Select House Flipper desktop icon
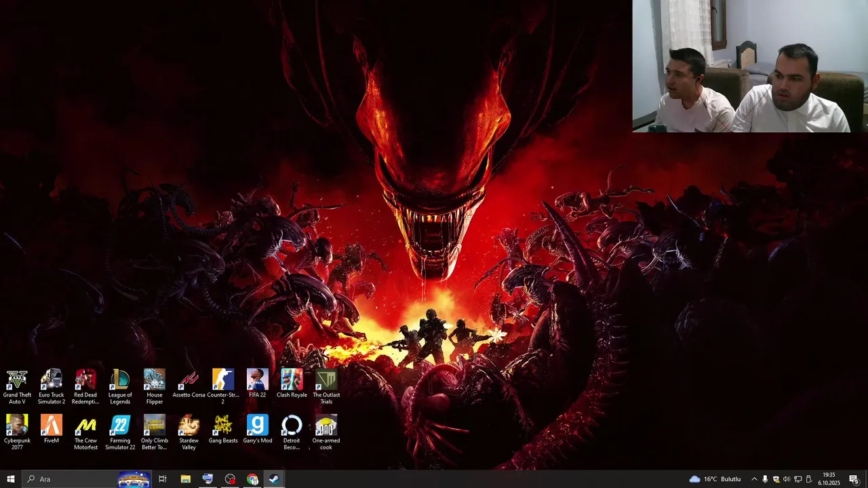This screenshot has height=488, width=868. coord(155,387)
